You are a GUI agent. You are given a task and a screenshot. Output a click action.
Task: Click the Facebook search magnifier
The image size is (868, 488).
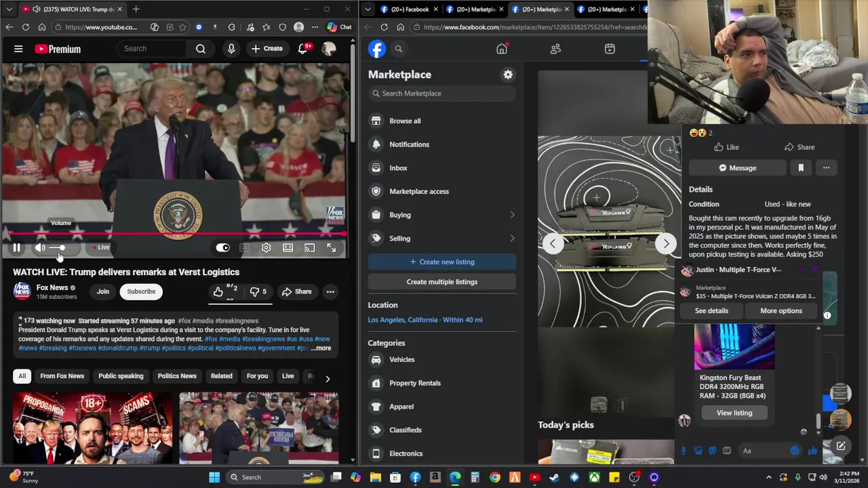[x=399, y=49]
